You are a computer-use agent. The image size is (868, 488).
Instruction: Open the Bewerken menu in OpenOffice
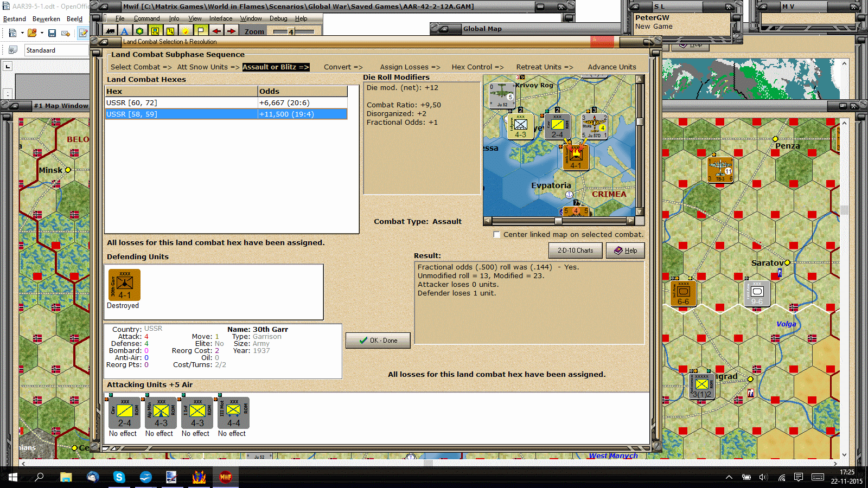(46, 19)
